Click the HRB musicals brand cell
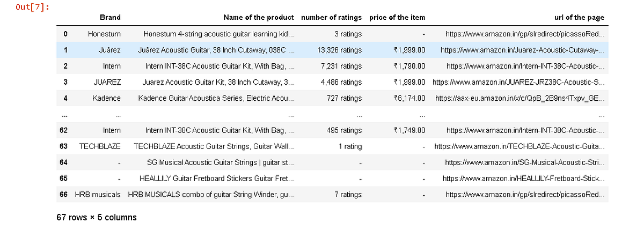This screenshot has height=230, width=644. pos(98,195)
